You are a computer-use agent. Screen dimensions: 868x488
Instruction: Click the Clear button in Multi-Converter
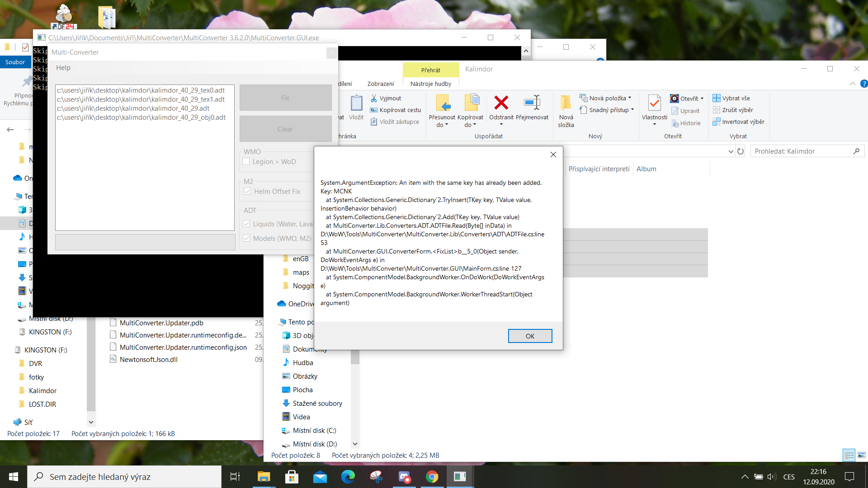tap(285, 129)
